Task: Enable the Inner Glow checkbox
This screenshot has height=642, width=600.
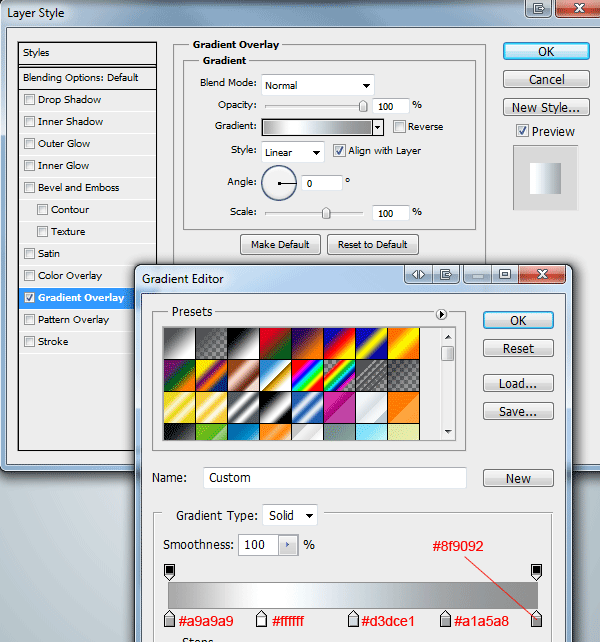Action: point(29,165)
